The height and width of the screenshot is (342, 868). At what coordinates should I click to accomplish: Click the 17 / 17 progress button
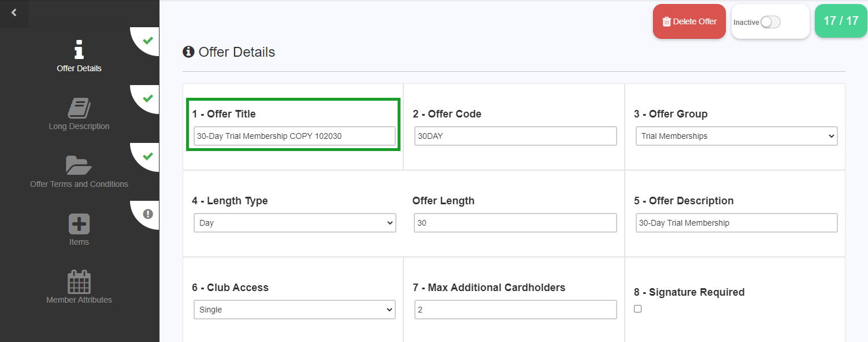[x=841, y=21]
